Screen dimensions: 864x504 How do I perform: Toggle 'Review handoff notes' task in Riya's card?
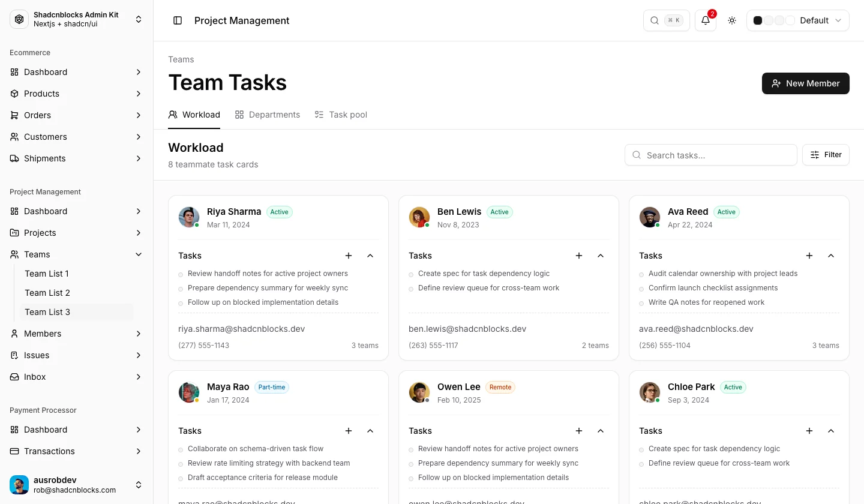pyautogui.click(x=181, y=274)
